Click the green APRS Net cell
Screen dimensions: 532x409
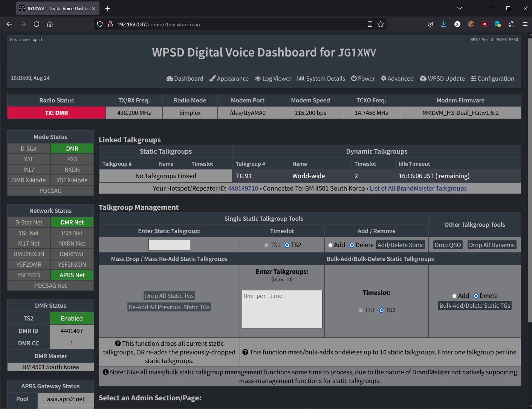pyautogui.click(x=72, y=275)
